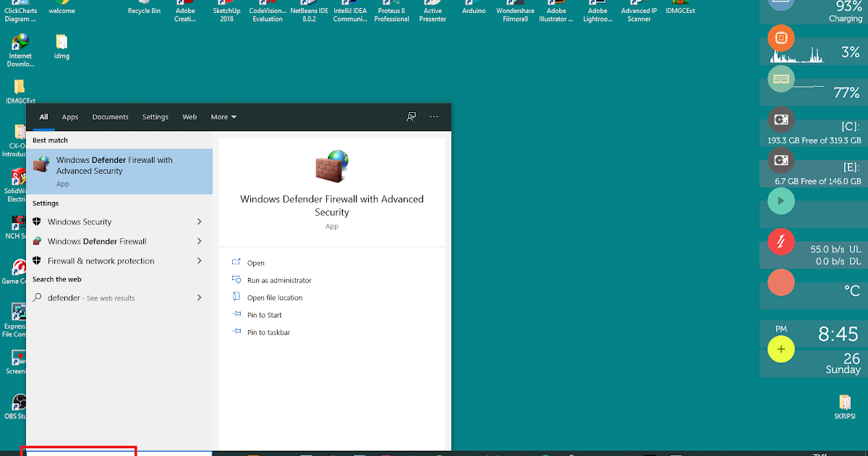Select the NetBeans IDE 8.0.2 desktop shortcut
The height and width of the screenshot is (456, 868).
tap(308, 11)
